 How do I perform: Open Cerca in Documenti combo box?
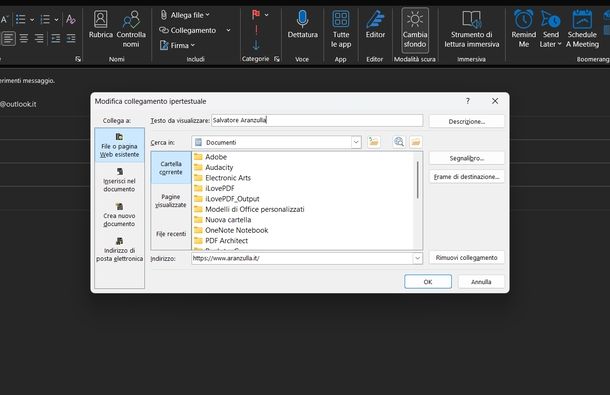[277, 142]
